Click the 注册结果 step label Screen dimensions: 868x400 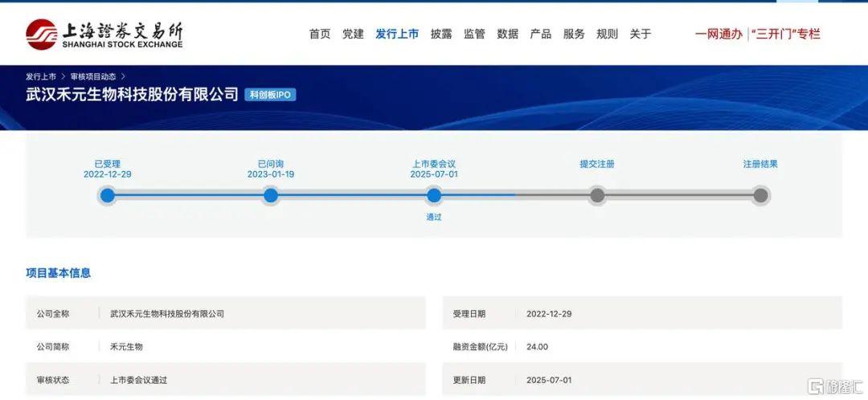pyautogui.click(x=760, y=164)
